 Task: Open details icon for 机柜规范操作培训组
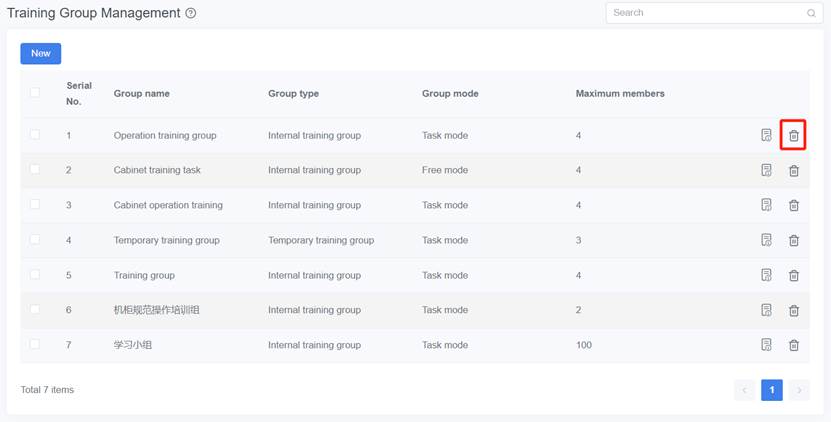coord(766,310)
